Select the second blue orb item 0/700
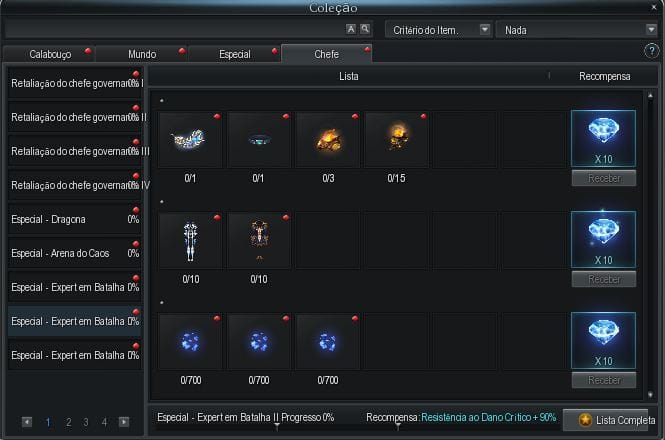665x440 pixels. [x=259, y=342]
